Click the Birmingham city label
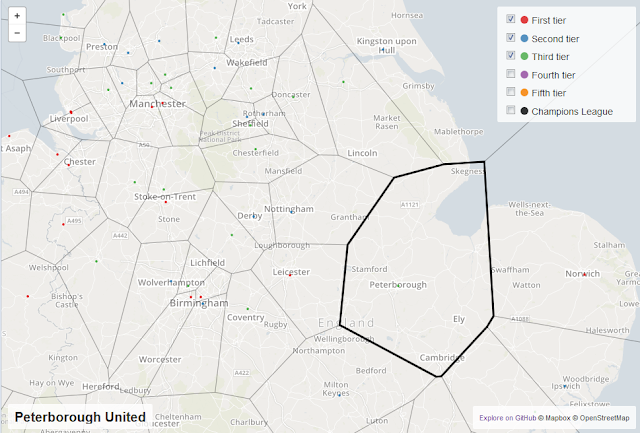This screenshot has height=433, width=640. coord(199,303)
